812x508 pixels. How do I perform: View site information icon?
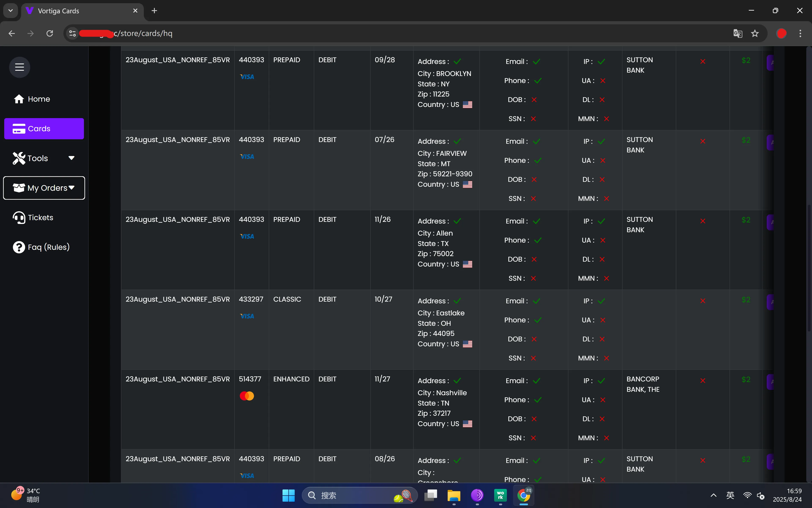73,33
